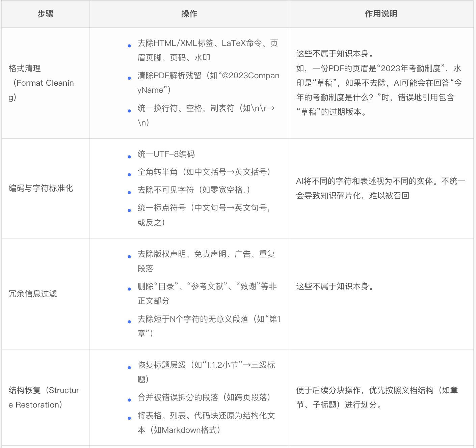Select the 格式清理 (Format Cleaning) step cell
476x448 pixels.
pos(41,83)
